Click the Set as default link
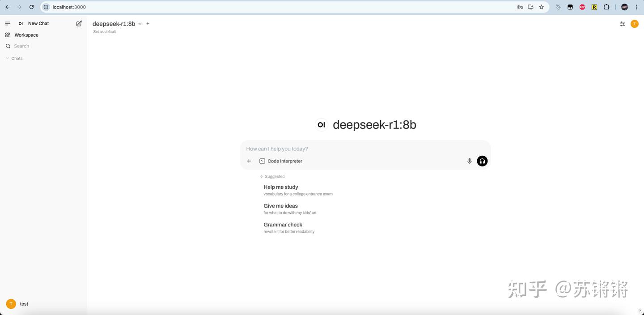The height and width of the screenshot is (315, 644). 105,32
